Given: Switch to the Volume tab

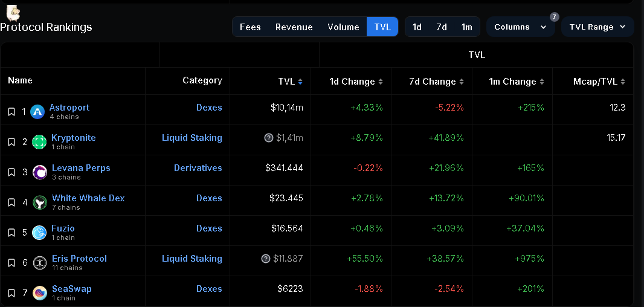Looking at the screenshot, I should coord(343,27).
